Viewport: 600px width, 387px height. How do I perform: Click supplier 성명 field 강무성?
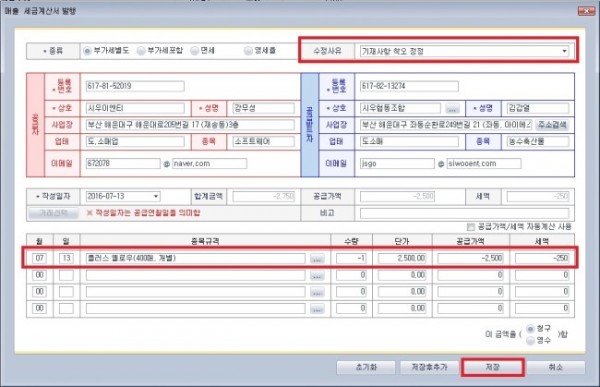coord(263,108)
